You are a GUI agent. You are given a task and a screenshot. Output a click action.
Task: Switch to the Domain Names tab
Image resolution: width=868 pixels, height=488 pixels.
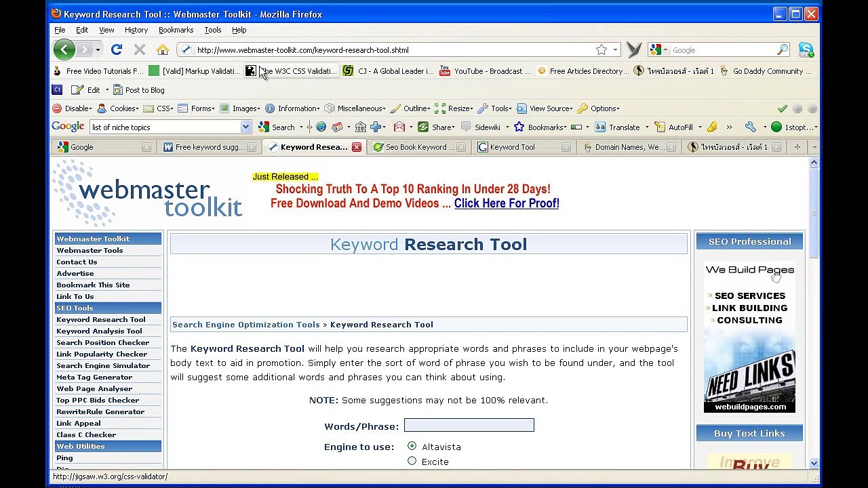point(629,147)
